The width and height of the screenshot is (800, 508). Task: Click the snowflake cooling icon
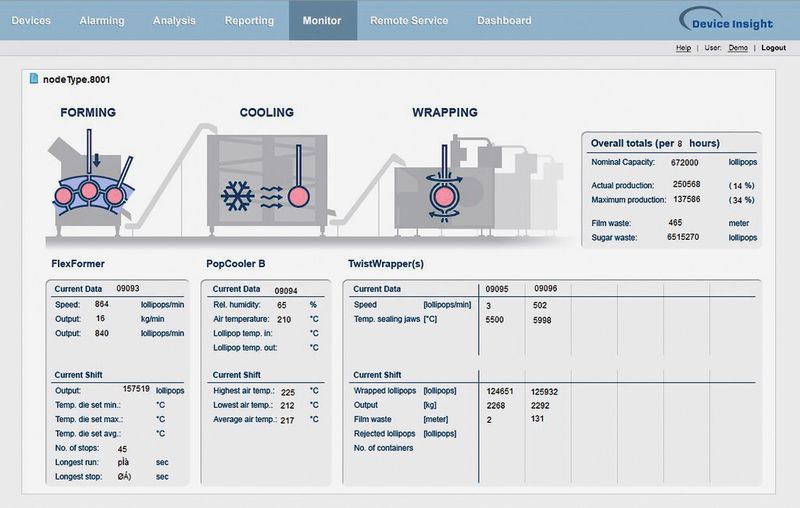[x=237, y=196]
